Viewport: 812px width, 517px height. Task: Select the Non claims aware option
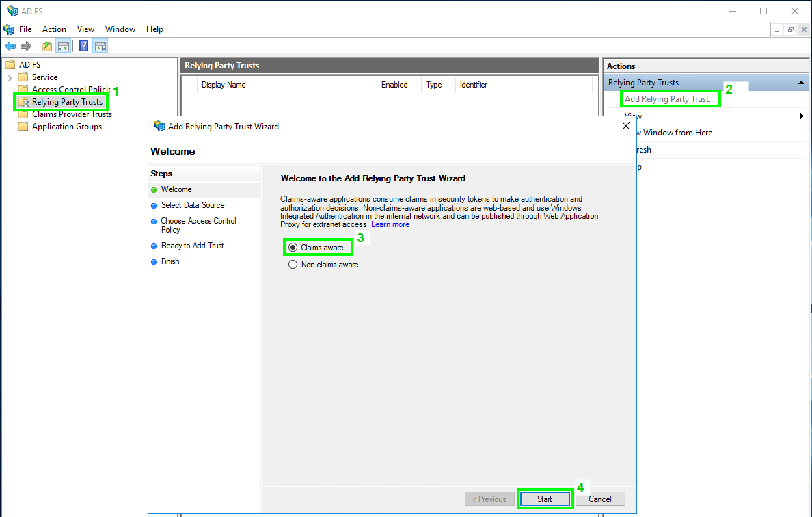293,265
